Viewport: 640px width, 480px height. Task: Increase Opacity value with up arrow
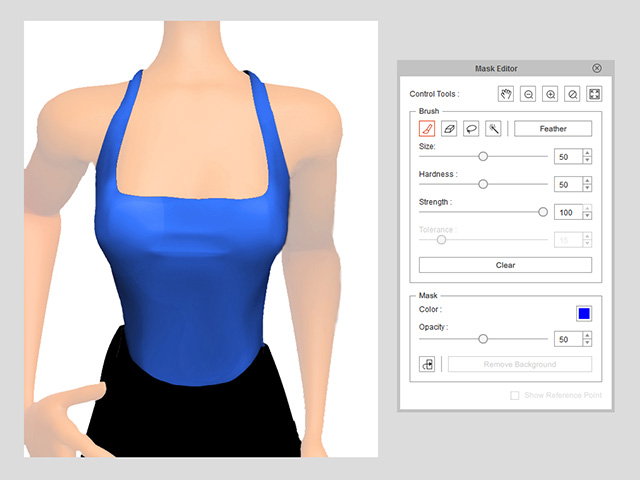(587, 335)
